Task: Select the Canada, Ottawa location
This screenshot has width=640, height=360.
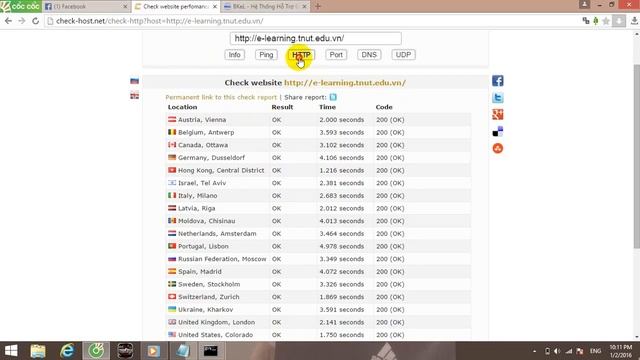Action: pyautogui.click(x=203, y=145)
